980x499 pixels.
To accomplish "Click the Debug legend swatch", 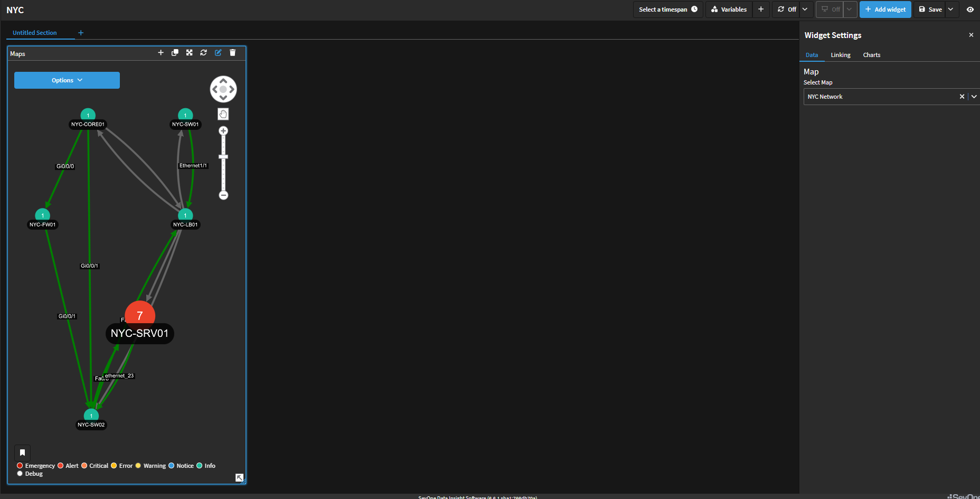I will coord(20,474).
